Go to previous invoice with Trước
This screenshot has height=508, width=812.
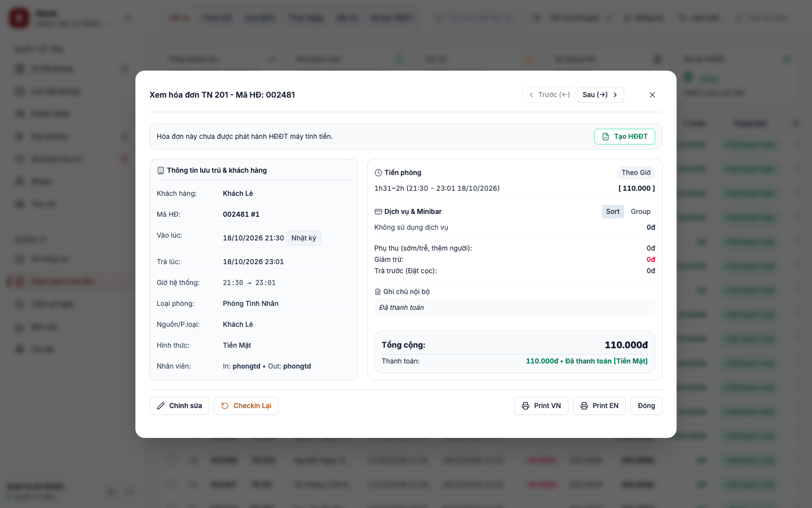pyautogui.click(x=549, y=95)
